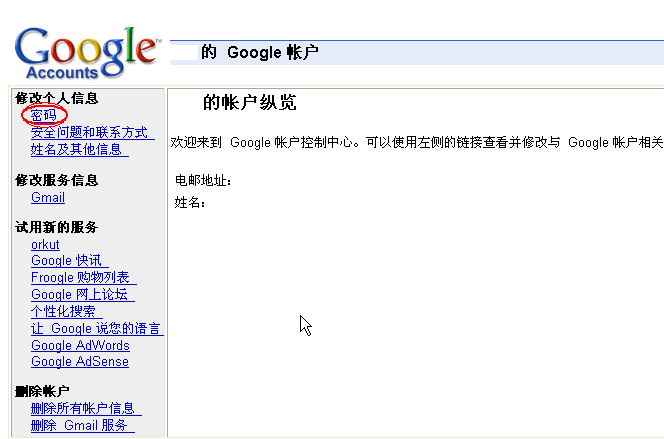Open Google AdSense link
Viewport: 664px width, 439px height.
click(x=80, y=362)
